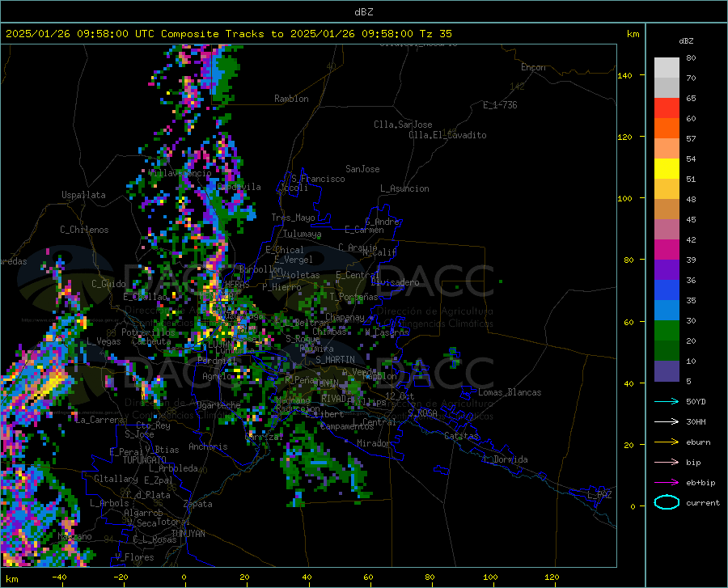Click the S_Francisco place label
The image size is (728, 588).
[318, 179]
